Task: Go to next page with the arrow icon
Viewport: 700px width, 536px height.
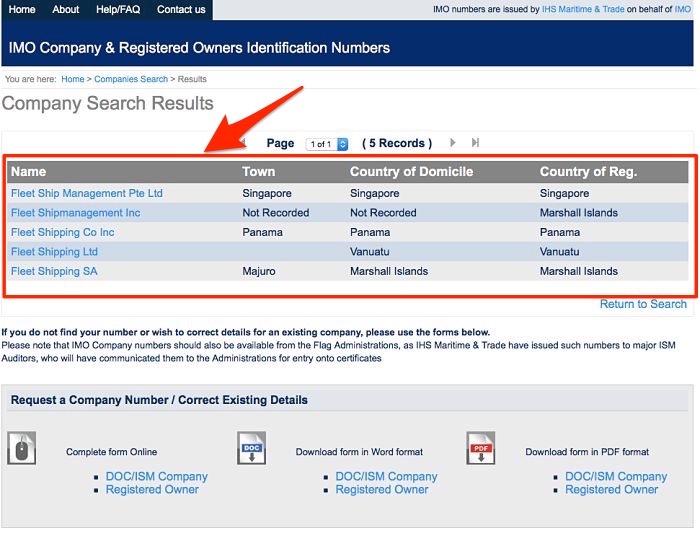Action: (453, 143)
